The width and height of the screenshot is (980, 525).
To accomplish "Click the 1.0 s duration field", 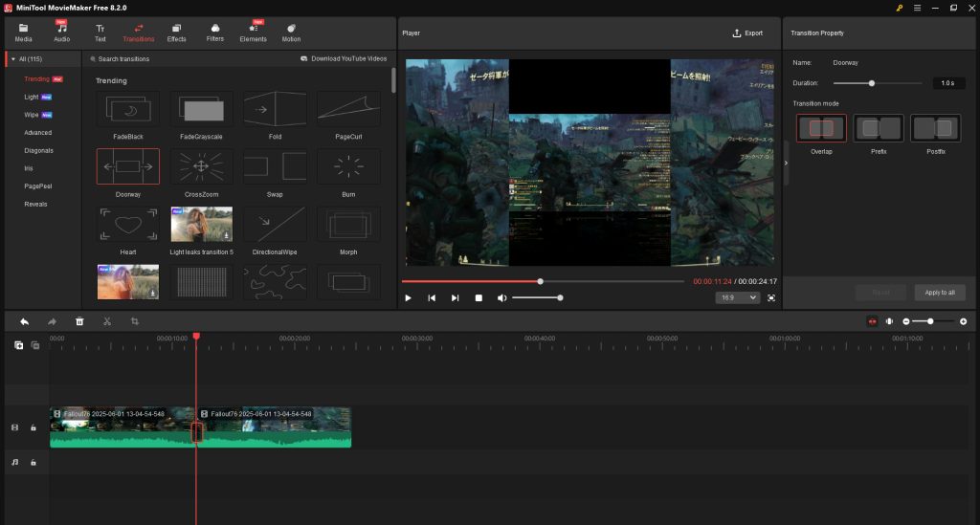I will pos(948,83).
